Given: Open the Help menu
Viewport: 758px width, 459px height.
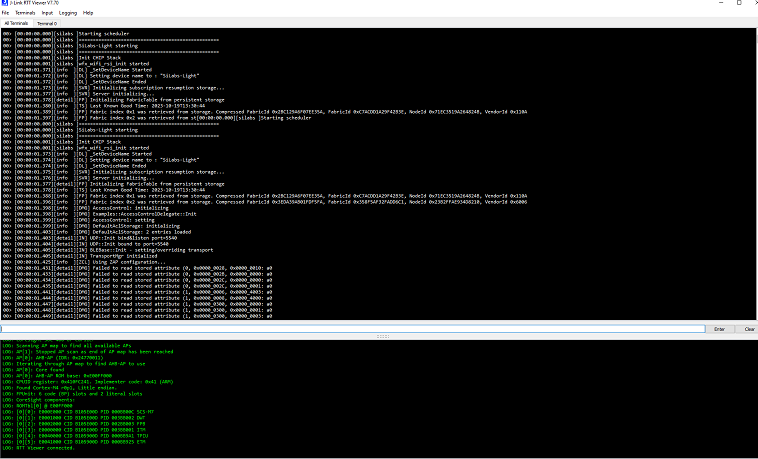Looking at the screenshot, I should click(88, 13).
